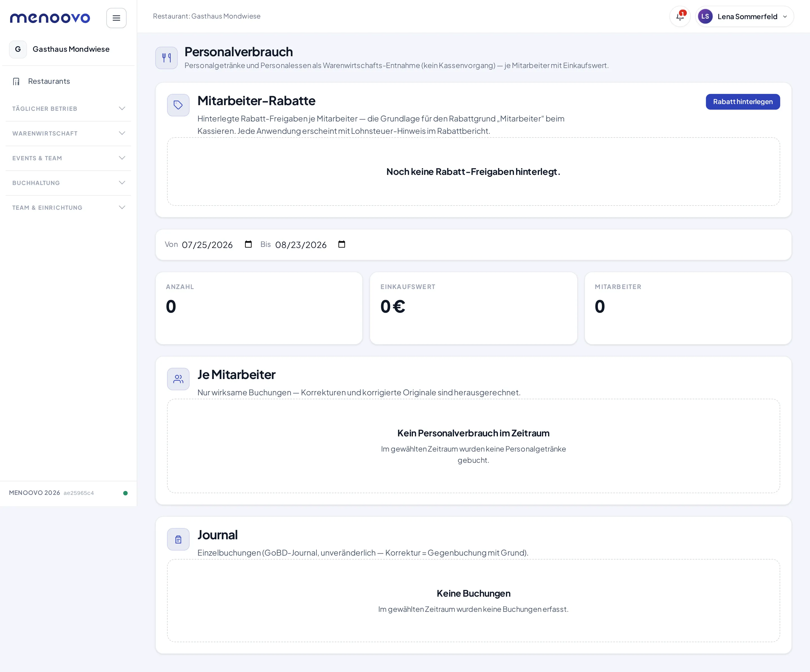Click the Je Mitarbeiter people icon
Viewport: 810px width, 672px height.
(178, 379)
